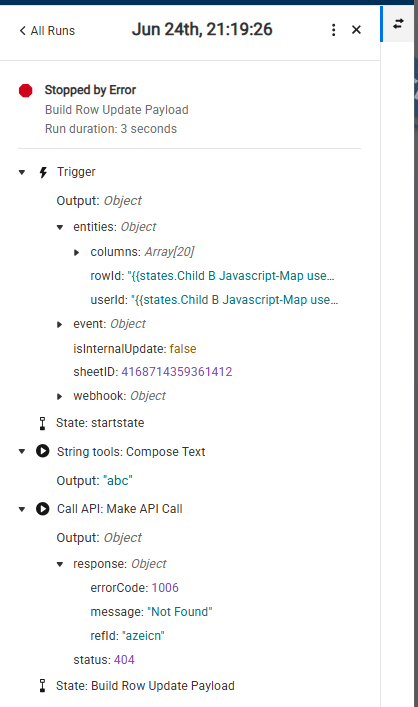The width and height of the screenshot is (418, 707).
Task: Collapse the Trigger section
Action: pyautogui.click(x=22, y=172)
